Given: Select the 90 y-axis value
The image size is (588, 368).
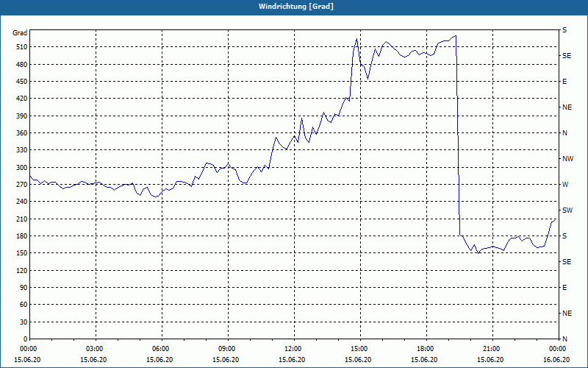Looking at the screenshot, I should click(x=24, y=288).
